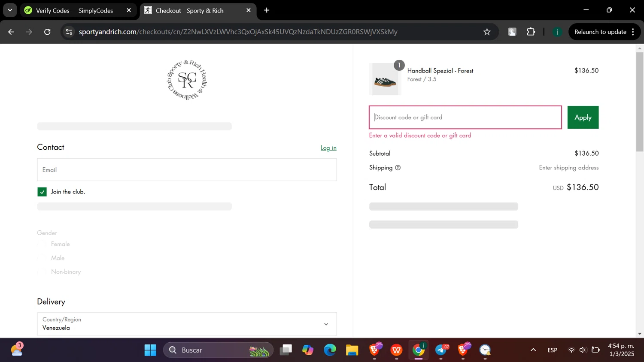Bookmark this page with the star icon
The width and height of the screenshot is (644, 362).
(487, 32)
